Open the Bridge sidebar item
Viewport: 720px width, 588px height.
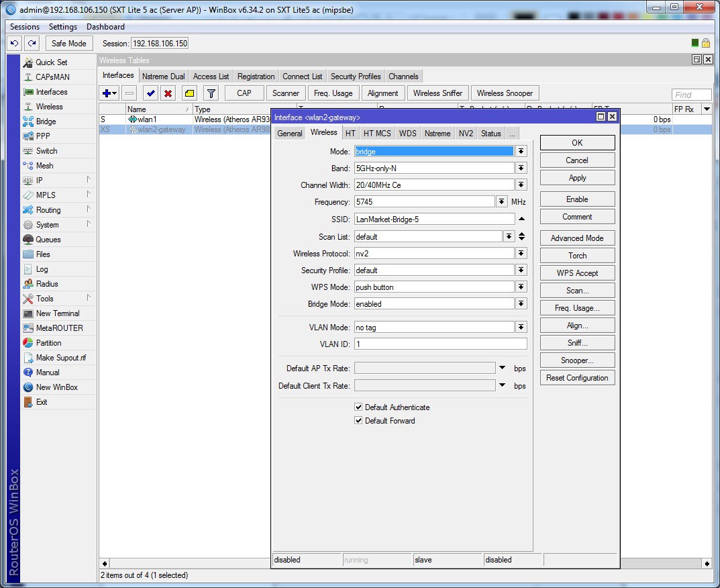click(46, 121)
